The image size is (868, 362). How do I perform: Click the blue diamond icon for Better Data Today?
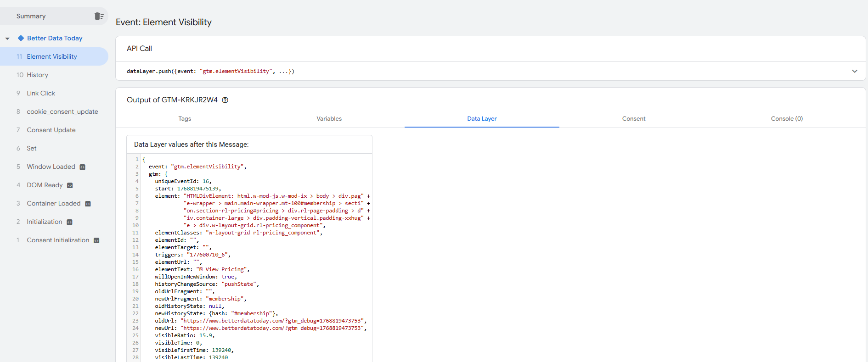click(21, 38)
